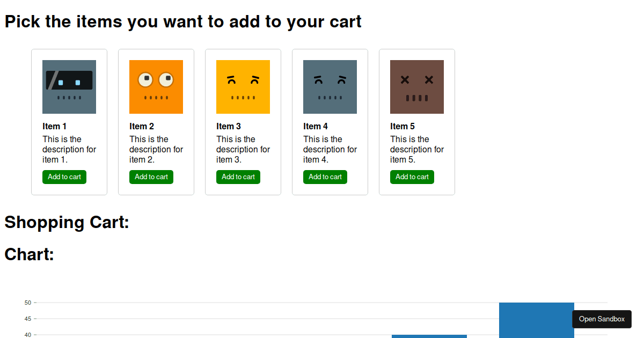Click the brown X-eyed robot image for Item 5
The width and height of the screenshot is (644, 338).
[417, 87]
